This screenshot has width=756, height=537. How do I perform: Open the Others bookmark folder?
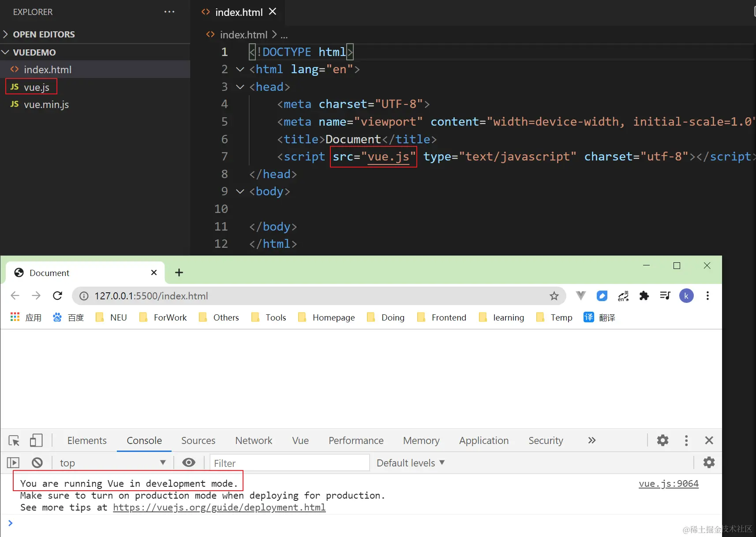[219, 317]
